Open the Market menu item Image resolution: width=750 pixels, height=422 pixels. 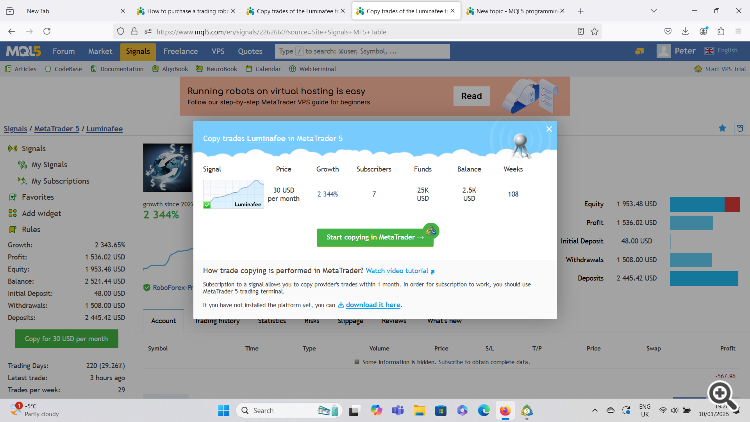[x=100, y=51]
